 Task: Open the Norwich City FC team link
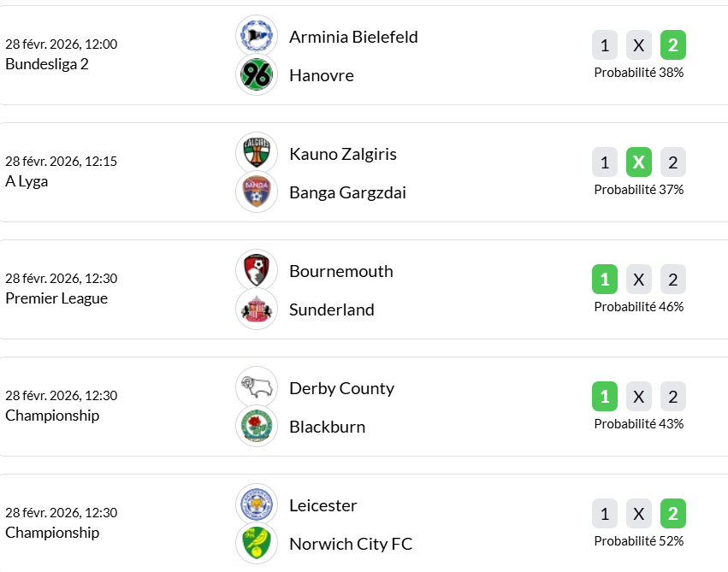click(x=351, y=544)
